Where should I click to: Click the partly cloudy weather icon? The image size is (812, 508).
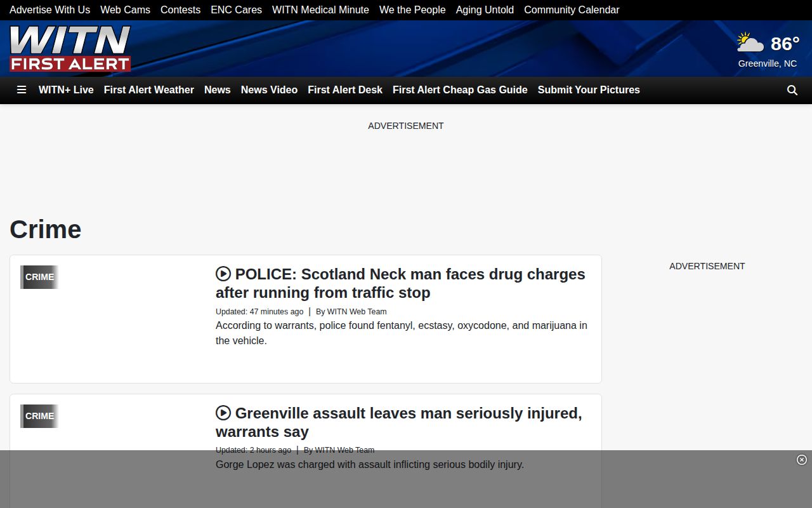click(x=750, y=43)
